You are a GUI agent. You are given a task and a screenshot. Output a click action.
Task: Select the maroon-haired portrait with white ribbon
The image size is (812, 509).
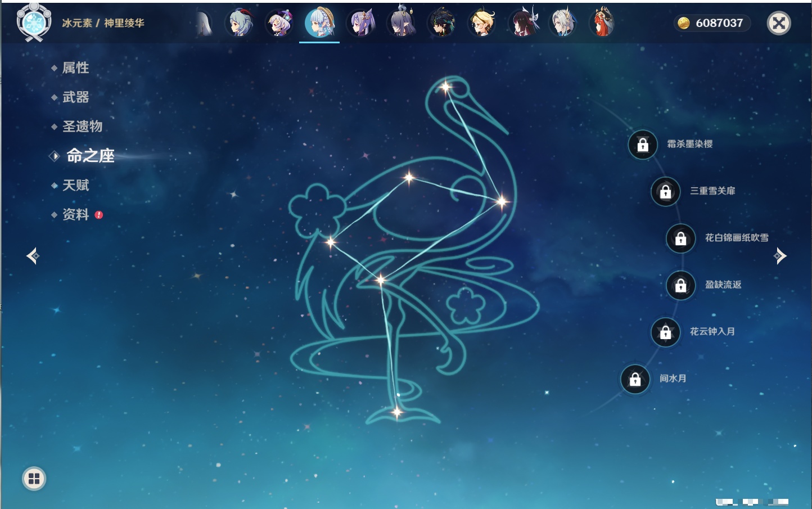pyautogui.click(x=523, y=23)
